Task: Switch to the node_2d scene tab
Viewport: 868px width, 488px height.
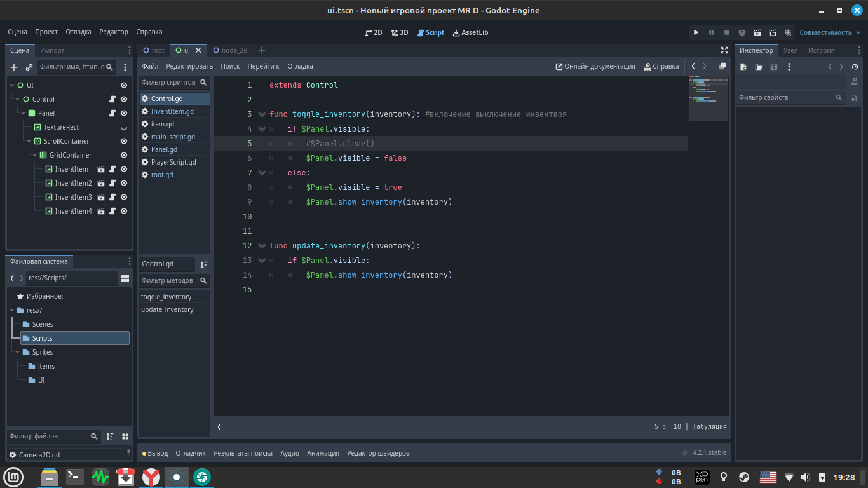Action: tap(234, 50)
